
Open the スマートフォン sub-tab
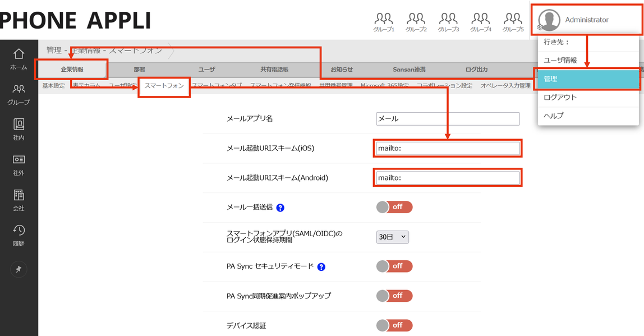tap(164, 85)
